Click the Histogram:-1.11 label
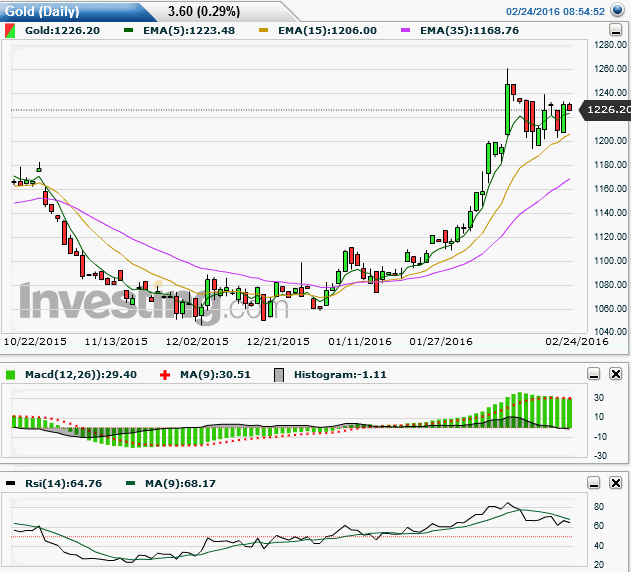631x572 pixels. click(340, 375)
